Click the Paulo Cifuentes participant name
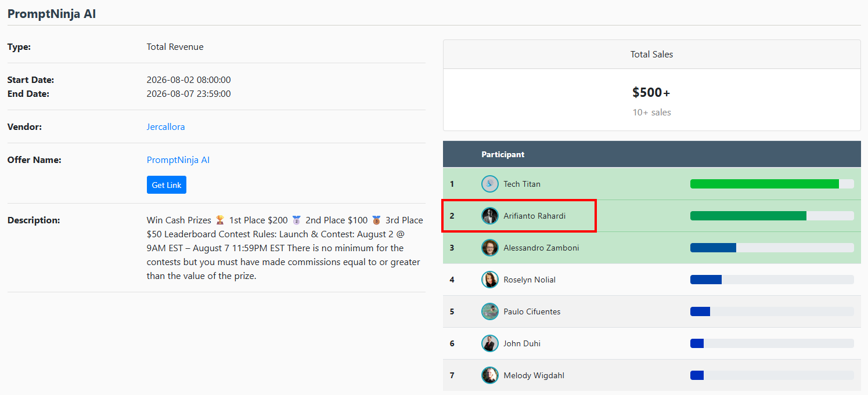868x395 pixels. tap(532, 311)
